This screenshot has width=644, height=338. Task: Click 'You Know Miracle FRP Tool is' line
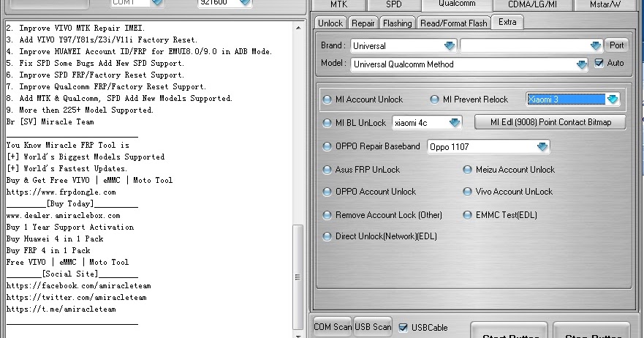point(68,145)
